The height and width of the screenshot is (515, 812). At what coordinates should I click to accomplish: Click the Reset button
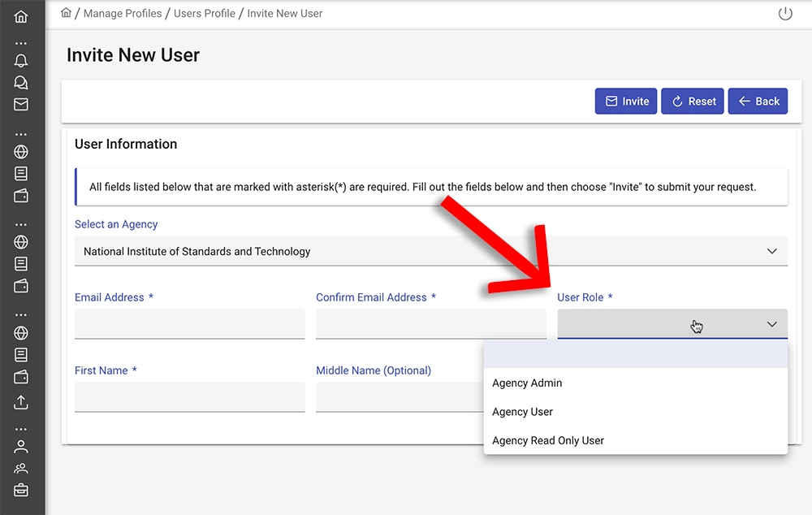pyautogui.click(x=692, y=102)
